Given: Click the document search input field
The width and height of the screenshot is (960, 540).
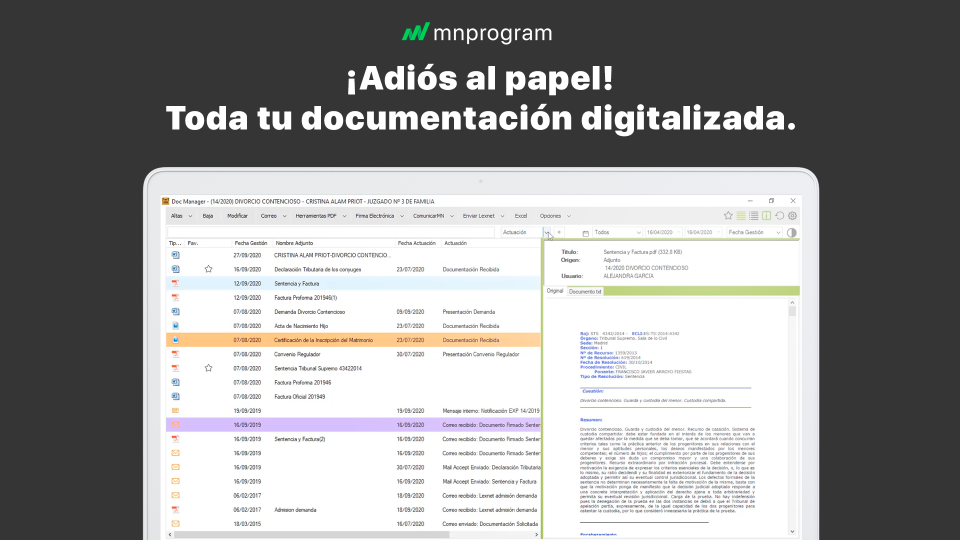Looking at the screenshot, I should pyautogui.click(x=331, y=232).
